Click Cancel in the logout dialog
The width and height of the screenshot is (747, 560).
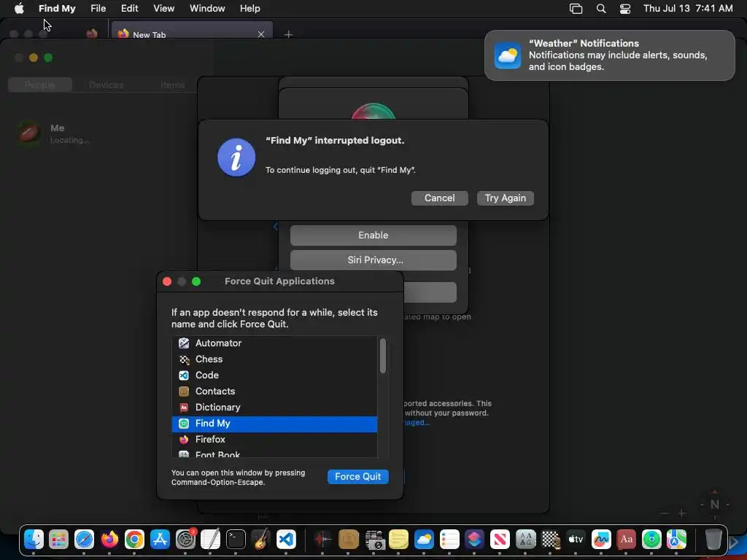pos(439,198)
